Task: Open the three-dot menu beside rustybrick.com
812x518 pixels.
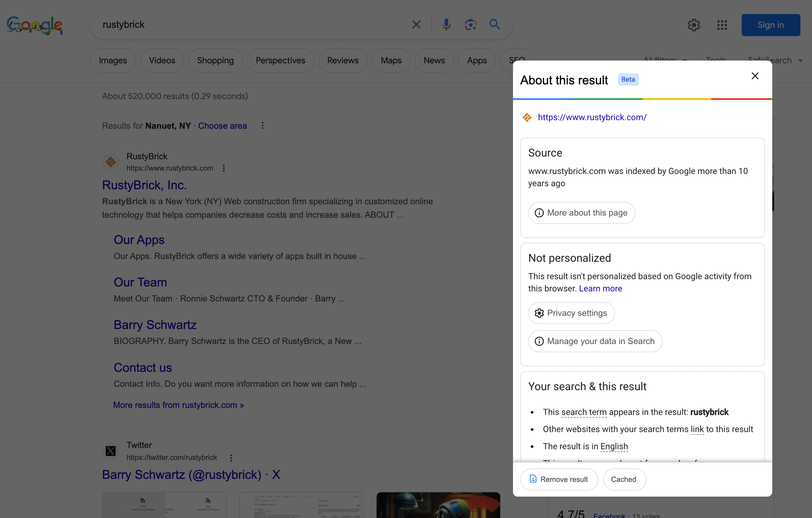Action: 223,168
